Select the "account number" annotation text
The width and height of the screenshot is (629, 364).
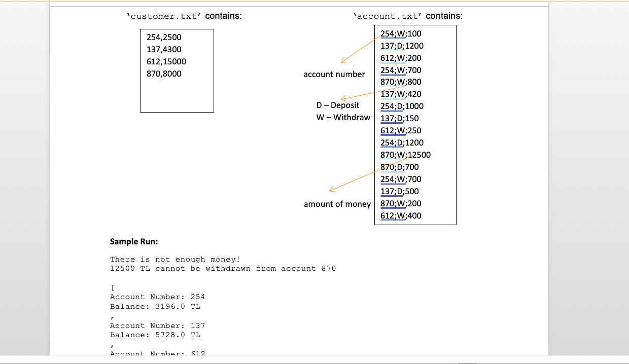click(334, 74)
